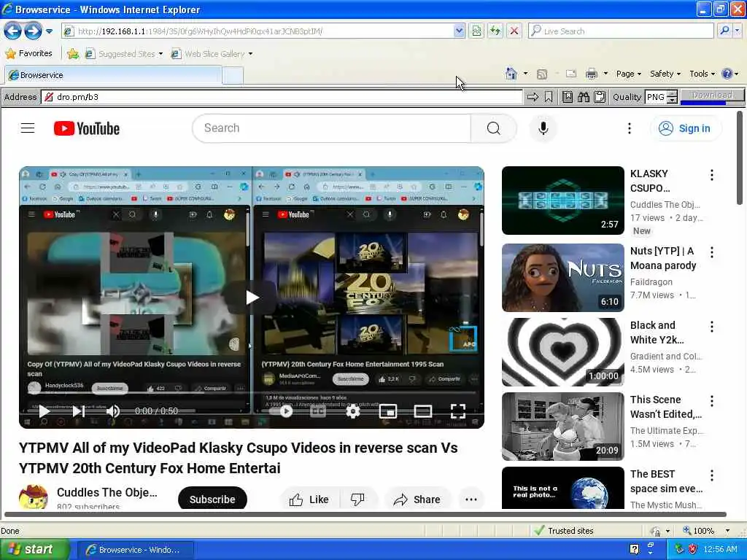Click the YouTube logo
The width and height of the screenshot is (747, 560).
point(87,128)
